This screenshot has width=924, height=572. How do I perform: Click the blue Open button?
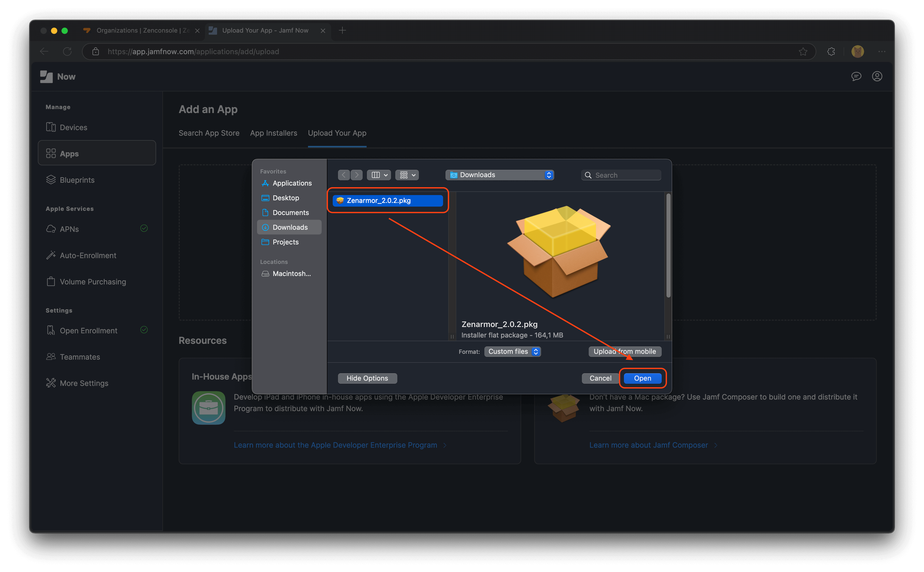point(642,378)
